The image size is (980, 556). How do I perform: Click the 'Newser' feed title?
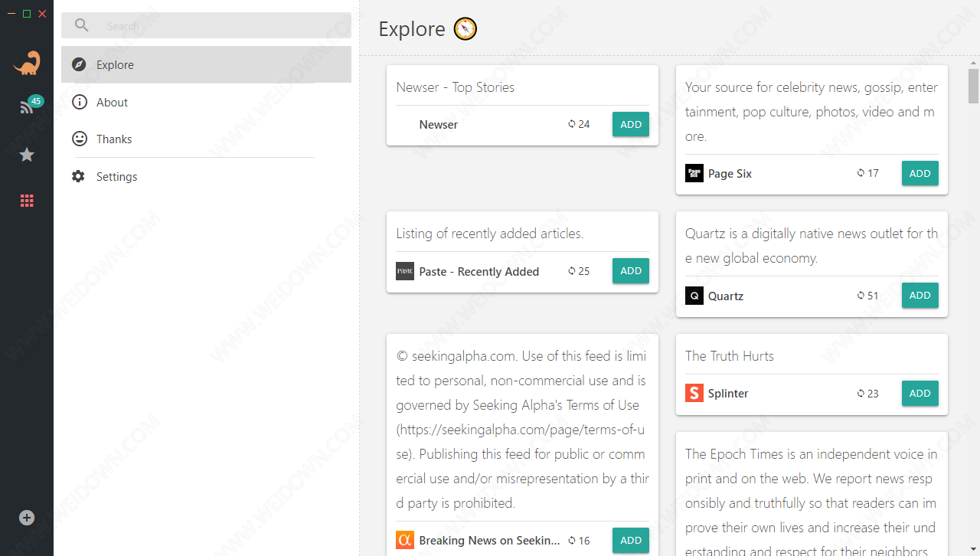pyautogui.click(x=439, y=125)
